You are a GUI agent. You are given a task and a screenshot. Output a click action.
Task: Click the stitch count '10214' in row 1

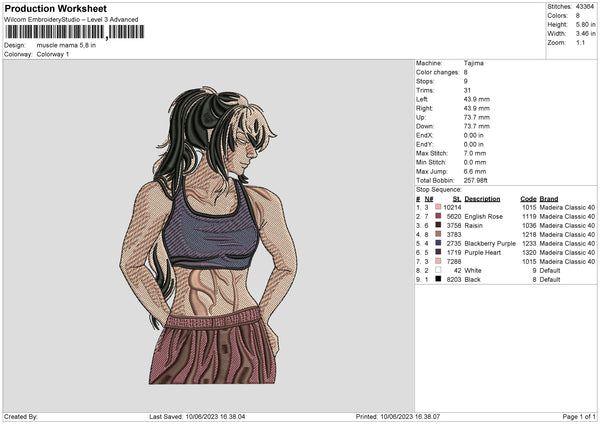[452, 207]
